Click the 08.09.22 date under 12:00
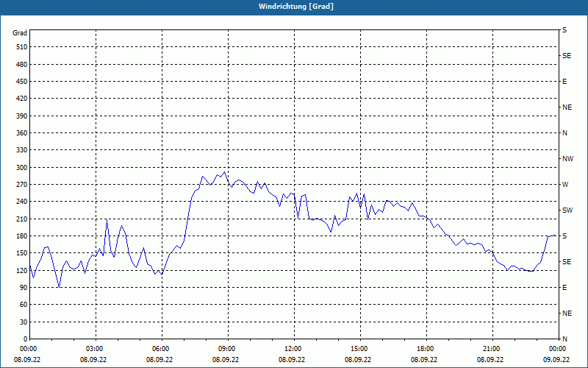The image size is (588, 368). click(x=292, y=359)
